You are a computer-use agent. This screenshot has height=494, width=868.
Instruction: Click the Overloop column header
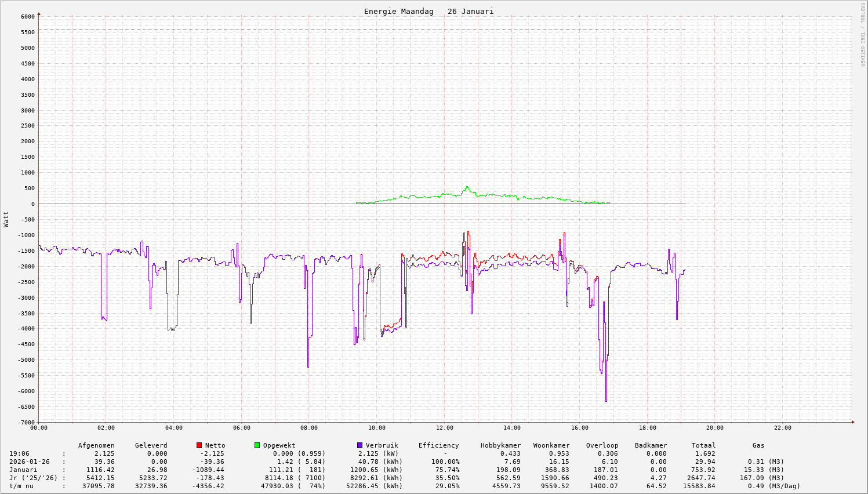[602, 445]
